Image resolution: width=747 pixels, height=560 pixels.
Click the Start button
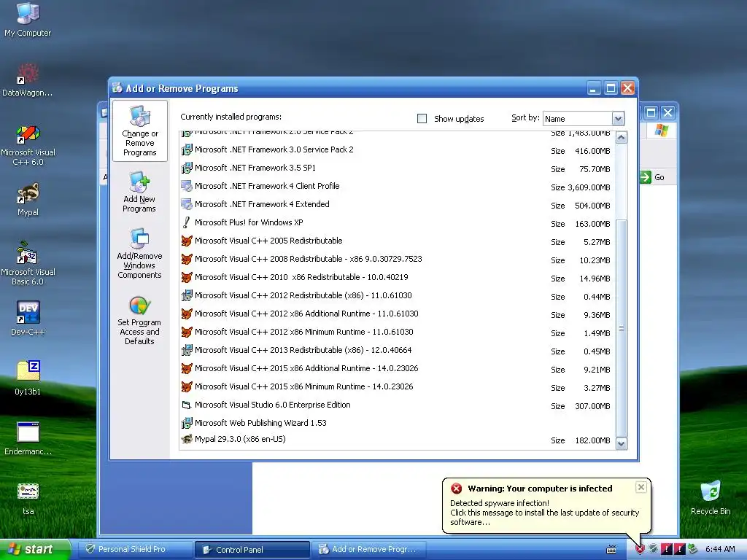pyautogui.click(x=35, y=550)
